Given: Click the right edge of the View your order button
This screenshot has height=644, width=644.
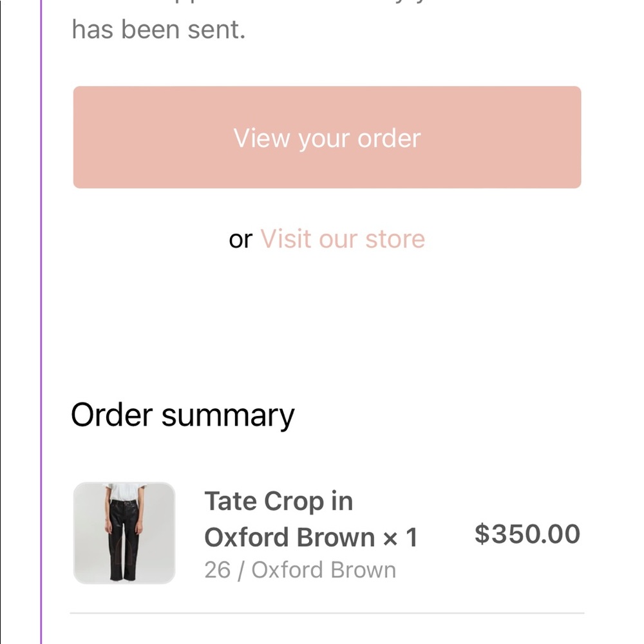Looking at the screenshot, I should click(573, 137).
